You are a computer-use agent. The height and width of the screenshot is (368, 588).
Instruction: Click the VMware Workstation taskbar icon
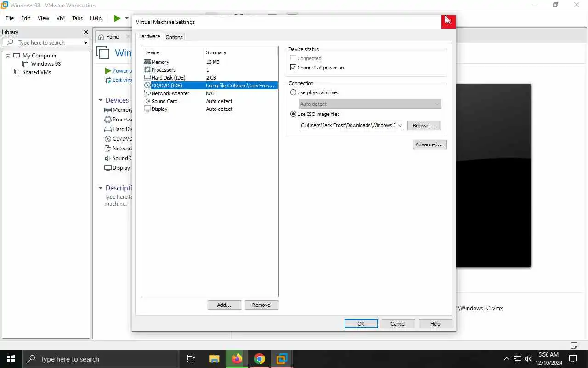click(282, 359)
